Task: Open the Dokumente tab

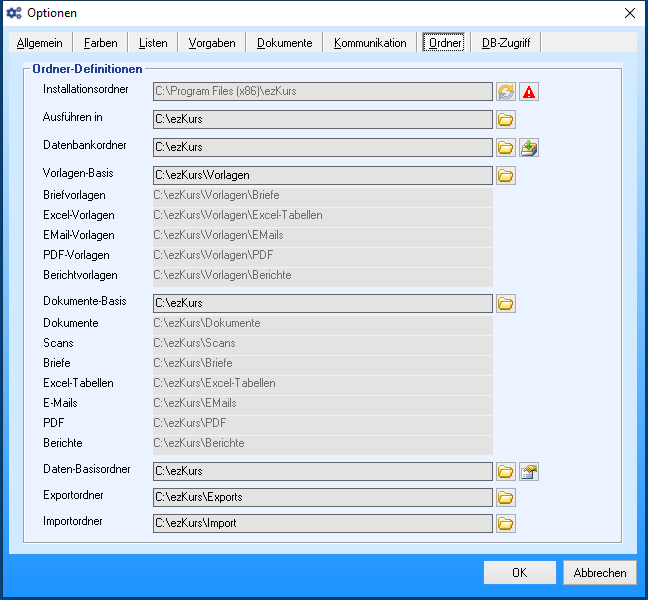Action: [x=285, y=43]
